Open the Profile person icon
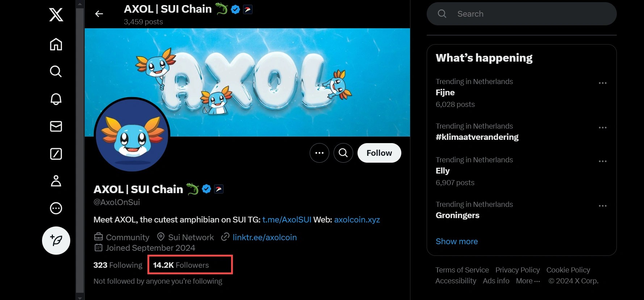Viewport: 644px width, 300px height. pos(56,181)
